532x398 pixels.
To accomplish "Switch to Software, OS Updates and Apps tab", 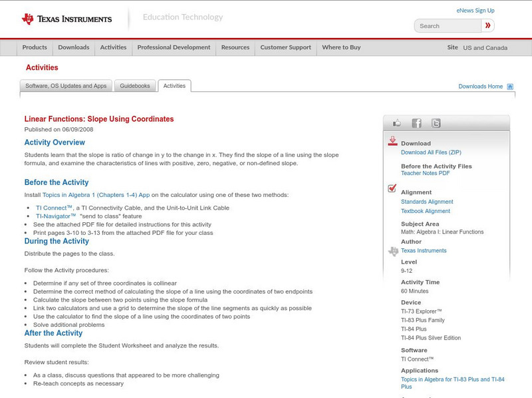I will (66, 86).
